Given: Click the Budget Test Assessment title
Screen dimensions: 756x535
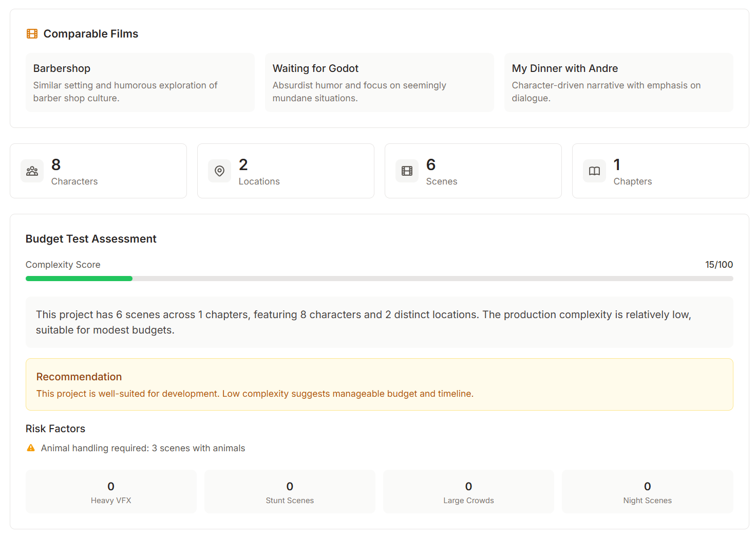Looking at the screenshot, I should click(x=91, y=238).
